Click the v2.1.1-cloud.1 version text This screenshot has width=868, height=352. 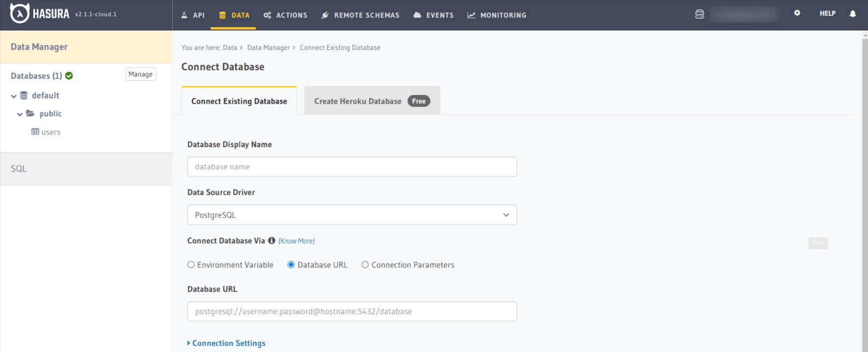[x=96, y=14]
